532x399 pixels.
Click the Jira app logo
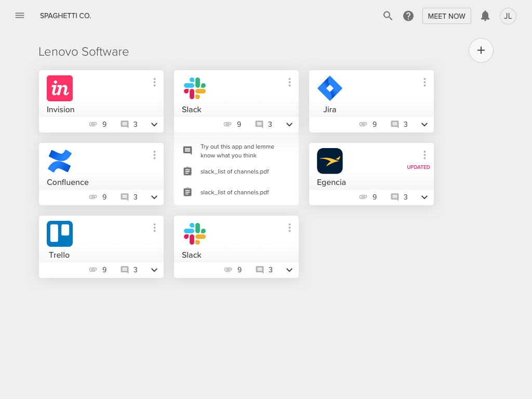click(x=330, y=88)
